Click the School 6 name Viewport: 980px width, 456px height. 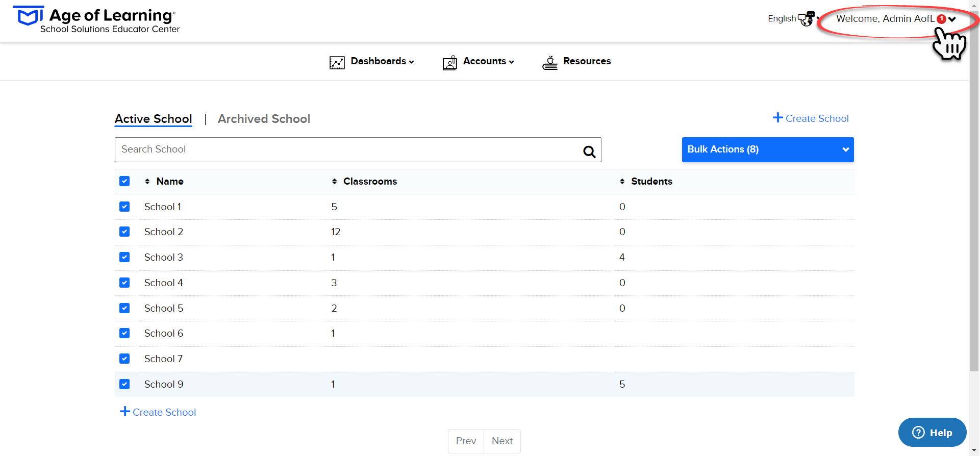click(x=164, y=333)
